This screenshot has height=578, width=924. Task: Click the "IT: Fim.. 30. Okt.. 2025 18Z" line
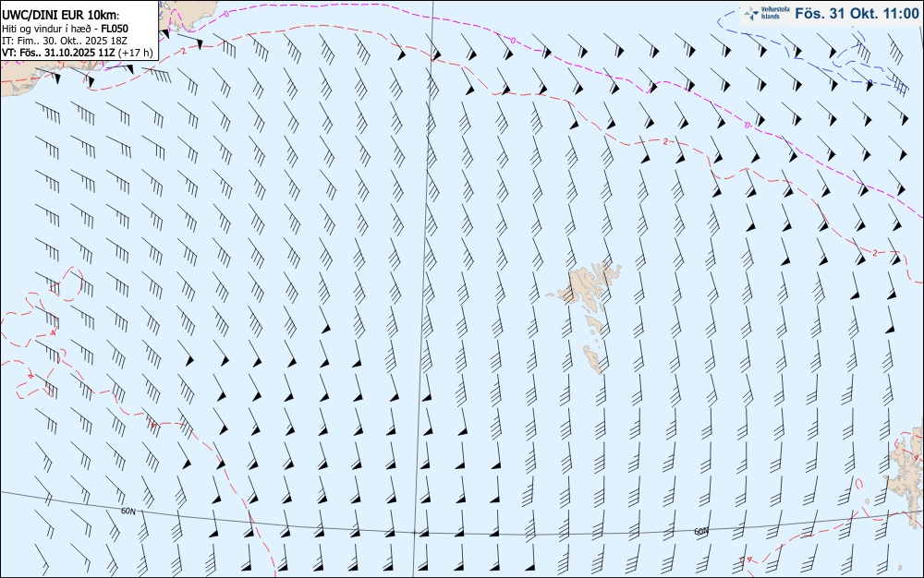tap(65, 41)
